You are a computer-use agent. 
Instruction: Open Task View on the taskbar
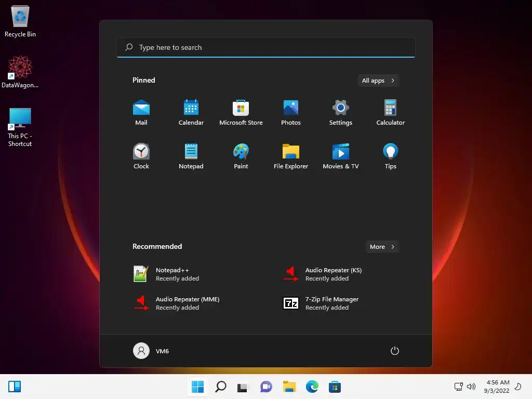(243, 387)
